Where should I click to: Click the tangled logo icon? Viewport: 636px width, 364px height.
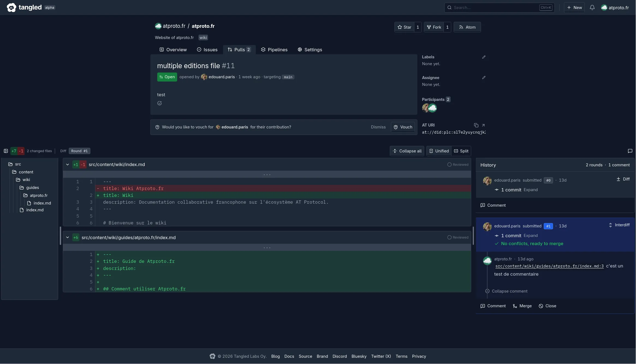[x=11, y=7]
